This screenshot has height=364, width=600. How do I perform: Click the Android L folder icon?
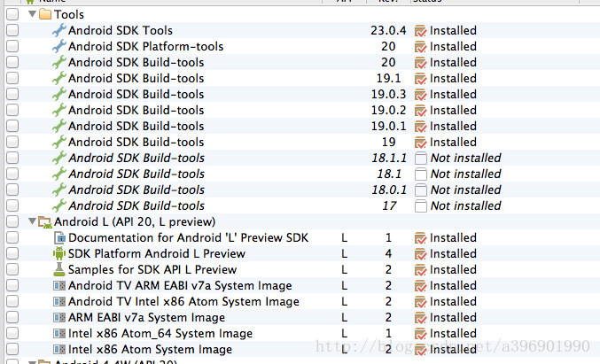[x=45, y=222]
